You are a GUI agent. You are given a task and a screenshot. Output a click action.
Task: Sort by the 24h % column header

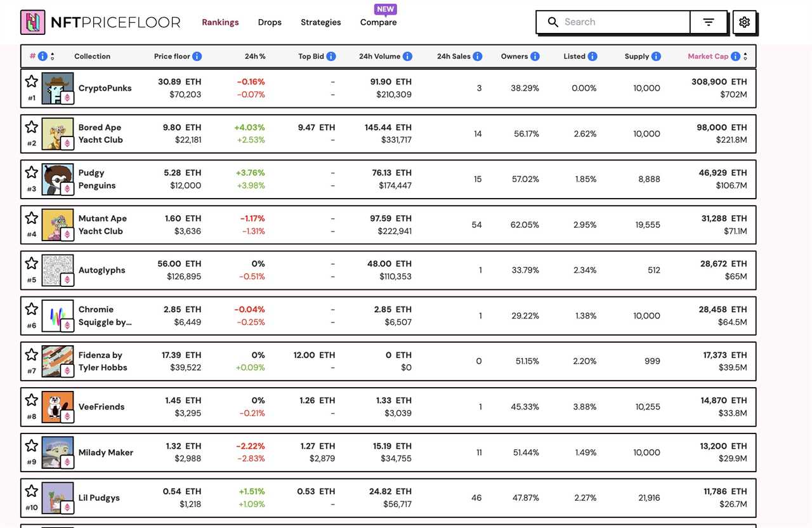(255, 56)
